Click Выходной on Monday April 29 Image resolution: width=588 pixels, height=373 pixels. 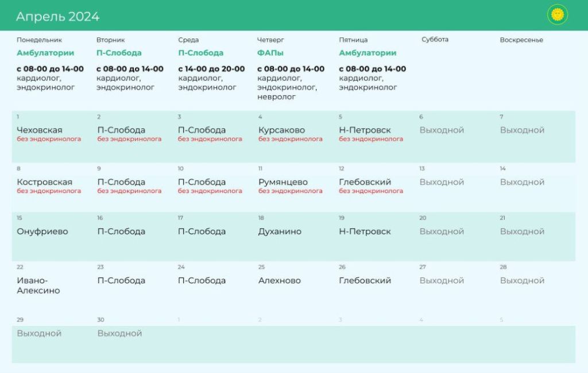pos(39,333)
